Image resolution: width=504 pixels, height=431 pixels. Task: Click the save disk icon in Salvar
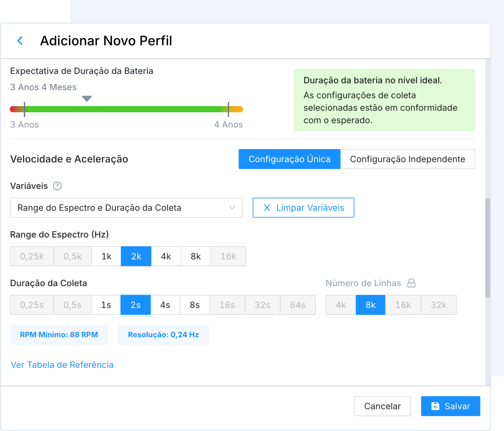[435, 406]
